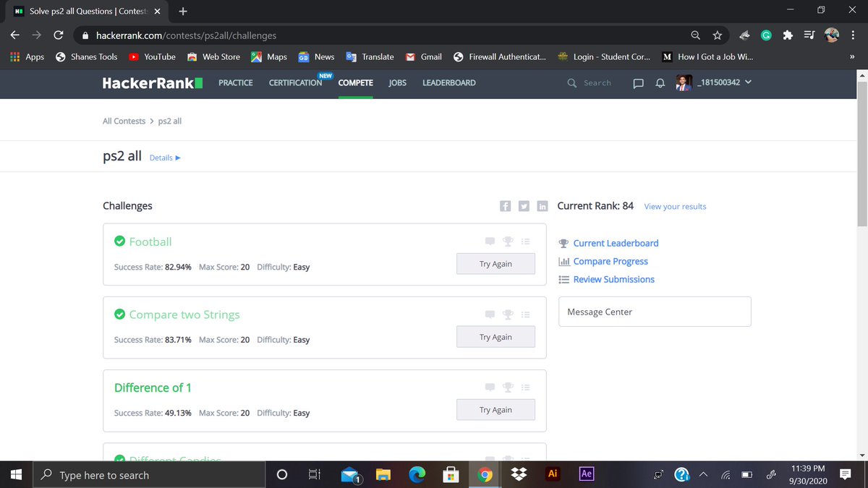Open the PRACTICE menu

(236, 82)
